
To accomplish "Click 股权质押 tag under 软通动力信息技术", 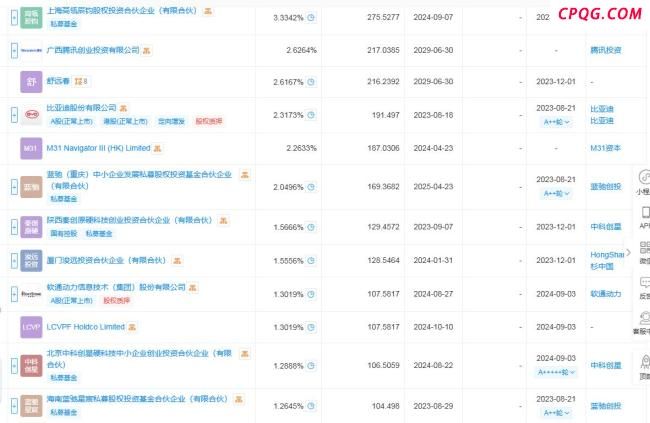I will click(x=116, y=300).
